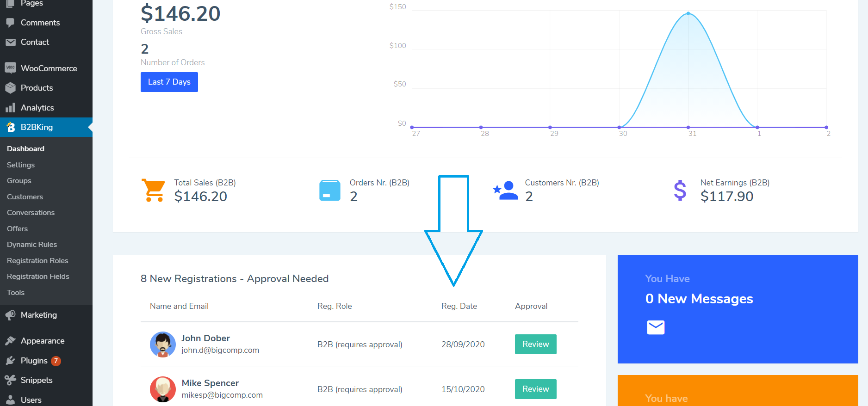The height and width of the screenshot is (406, 868).
Task: Click the orange Total Sales cart icon
Action: (153, 190)
